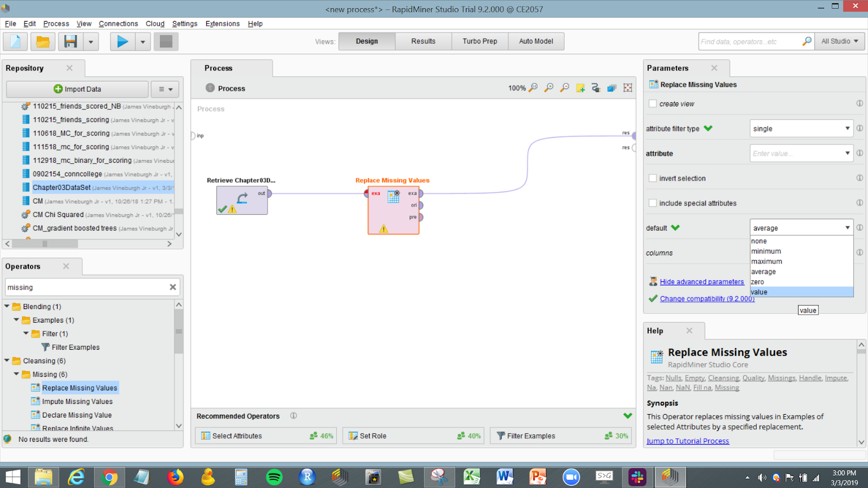
Task: Enable the create view checkbox
Action: click(653, 104)
